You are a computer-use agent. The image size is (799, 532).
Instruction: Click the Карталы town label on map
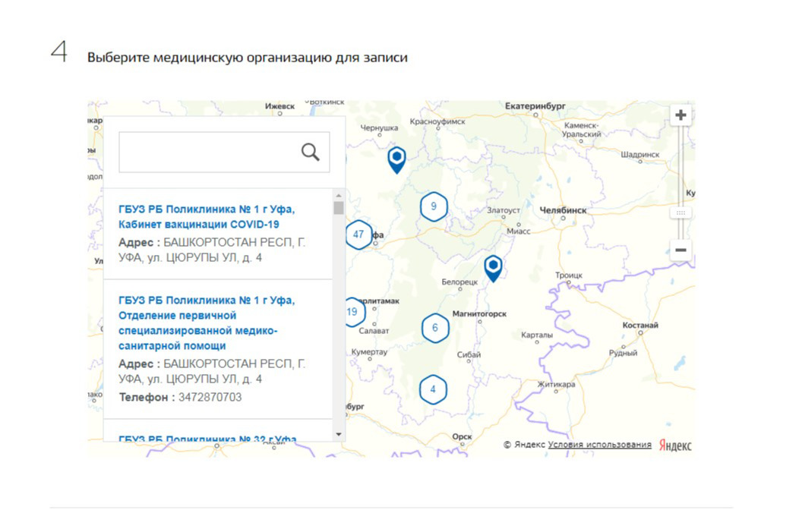536,335
